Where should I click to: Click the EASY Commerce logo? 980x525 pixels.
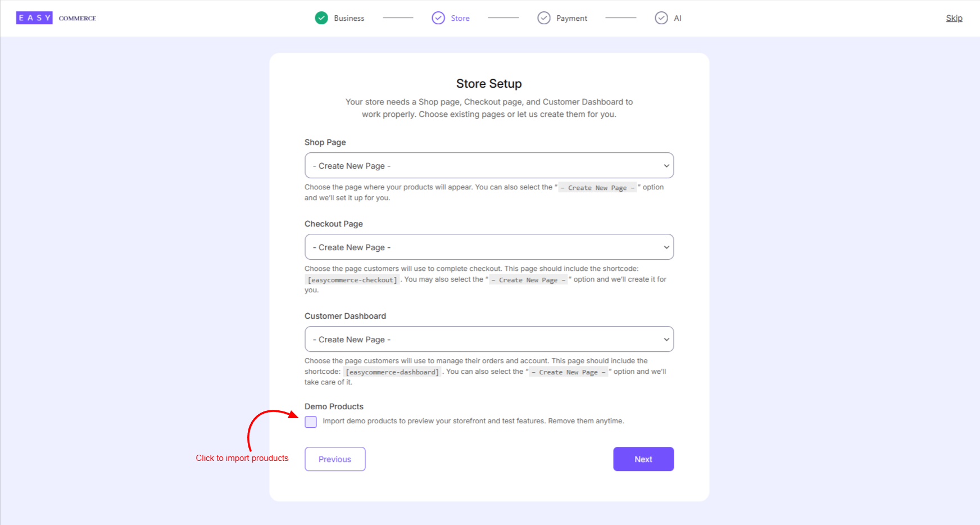(x=56, y=18)
